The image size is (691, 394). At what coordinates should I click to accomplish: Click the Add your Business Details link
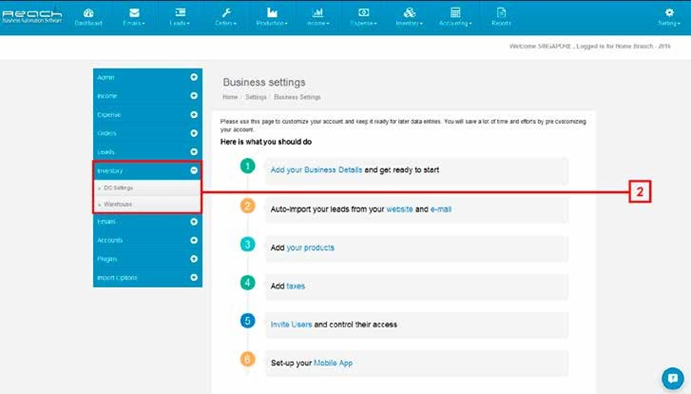pyautogui.click(x=316, y=170)
